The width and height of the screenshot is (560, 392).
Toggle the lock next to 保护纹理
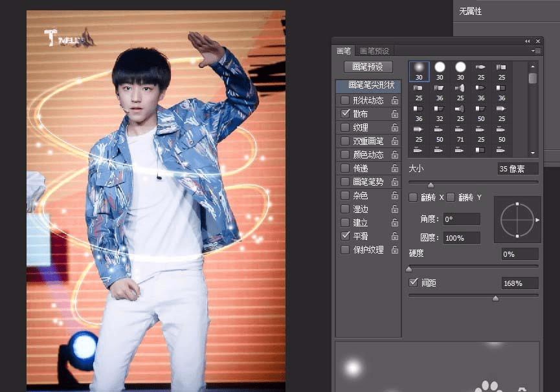point(395,250)
